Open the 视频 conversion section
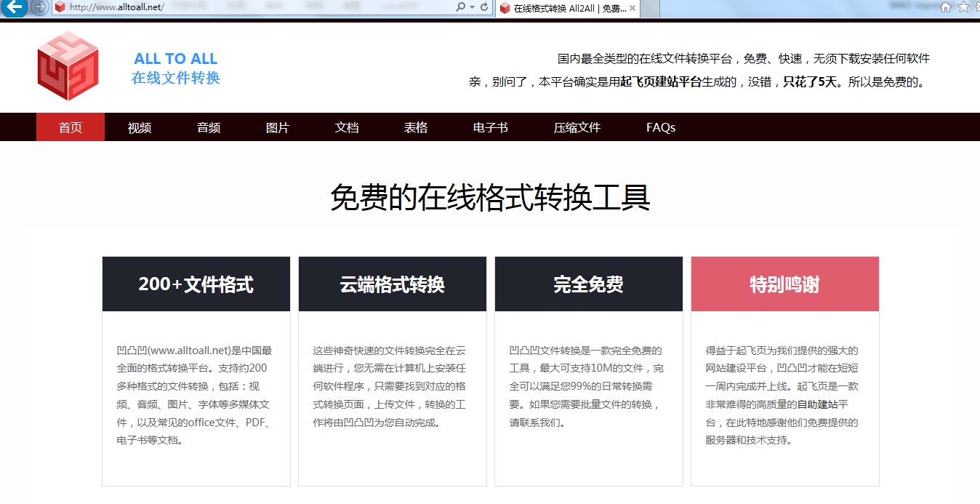This screenshot has height=504, width=980. click(138, 127)
